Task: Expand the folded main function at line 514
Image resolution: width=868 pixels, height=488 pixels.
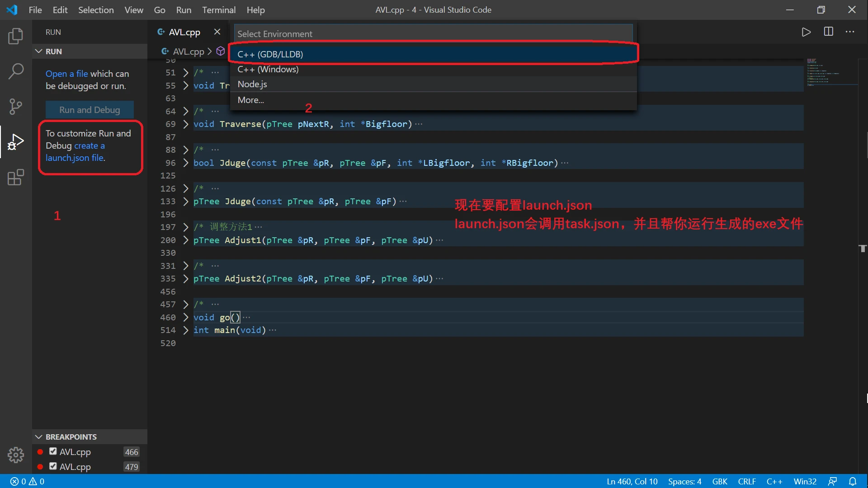Action: [185, 330]
